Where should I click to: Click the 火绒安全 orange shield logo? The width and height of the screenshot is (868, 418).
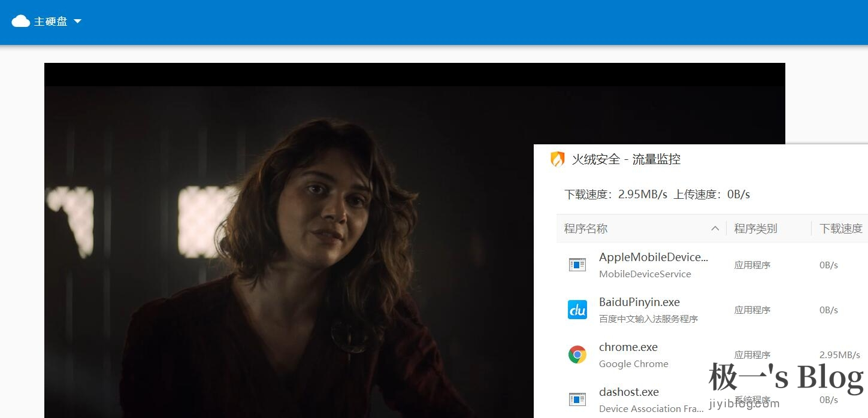point(558,159)
